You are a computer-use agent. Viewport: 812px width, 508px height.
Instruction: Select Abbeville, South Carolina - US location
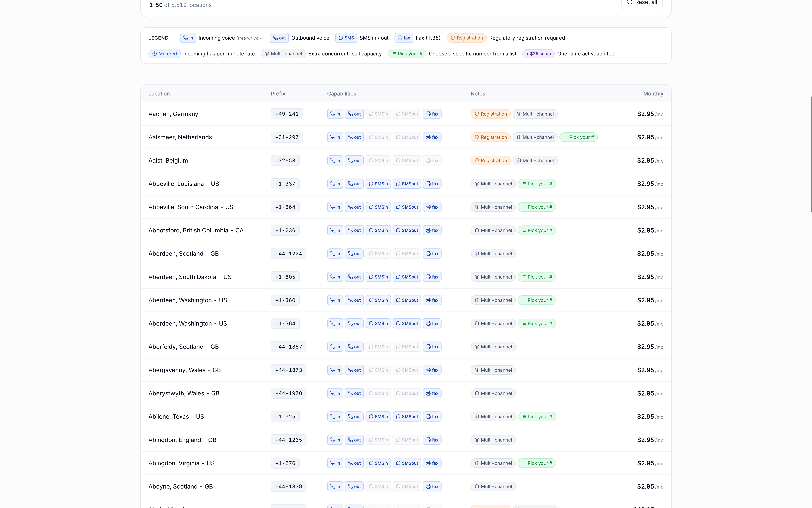(191, 207)
